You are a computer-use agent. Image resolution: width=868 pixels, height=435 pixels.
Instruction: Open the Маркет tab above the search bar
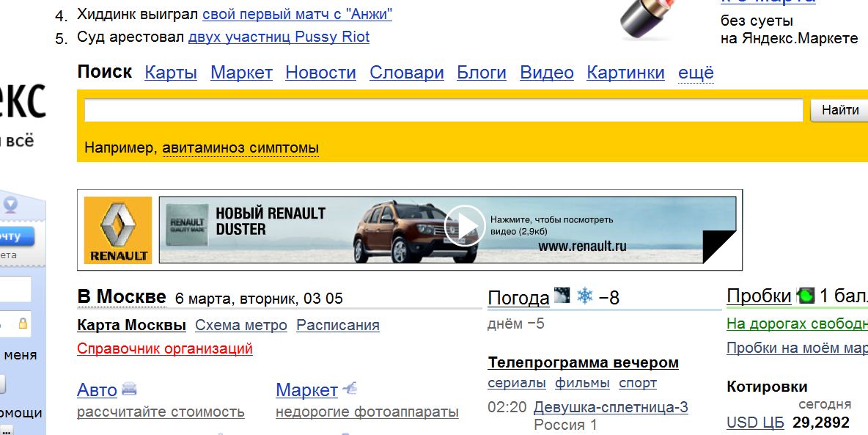point(241,73)
